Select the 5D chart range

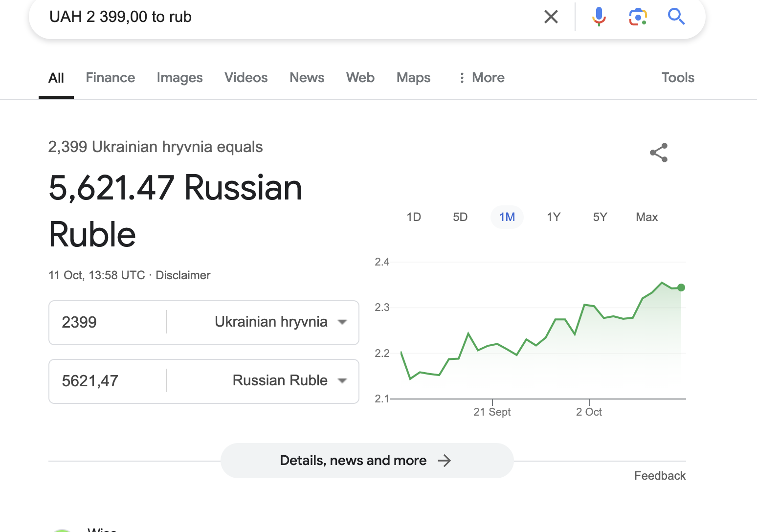pyautogui.click(x=460, y=217)
